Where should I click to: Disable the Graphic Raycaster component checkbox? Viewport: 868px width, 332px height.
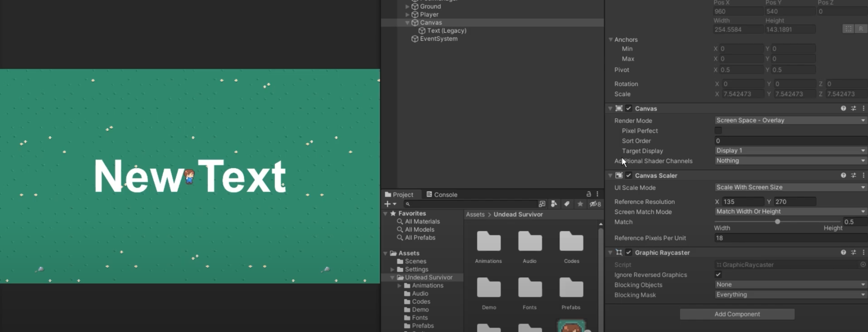(629, 252)
